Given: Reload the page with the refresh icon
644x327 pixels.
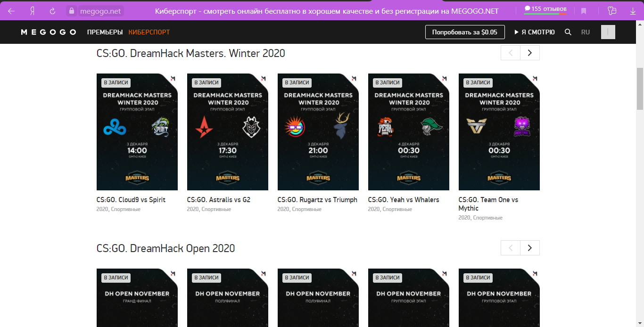Looking at the screenshot, I should (x=53, y=11).
